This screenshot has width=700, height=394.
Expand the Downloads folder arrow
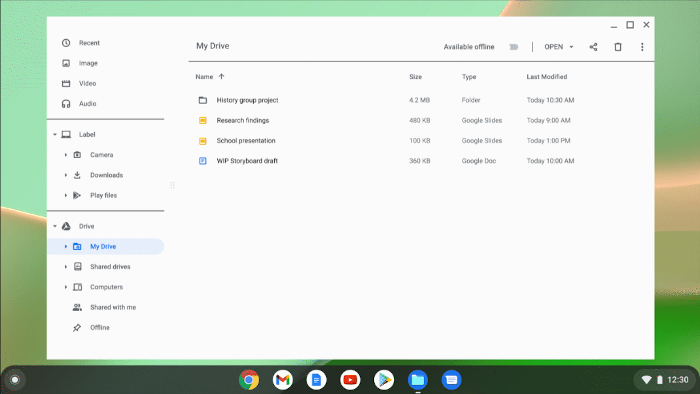(66, 175)
